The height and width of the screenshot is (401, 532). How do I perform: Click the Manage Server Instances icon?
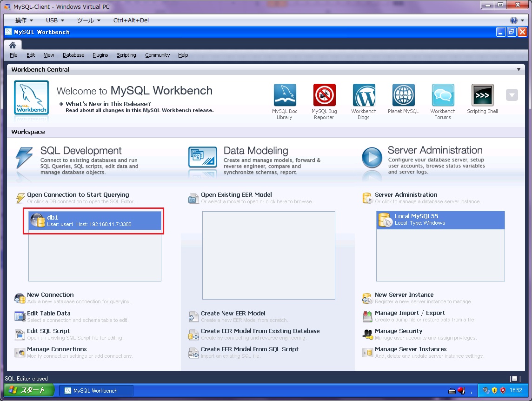tap(367, 353)
